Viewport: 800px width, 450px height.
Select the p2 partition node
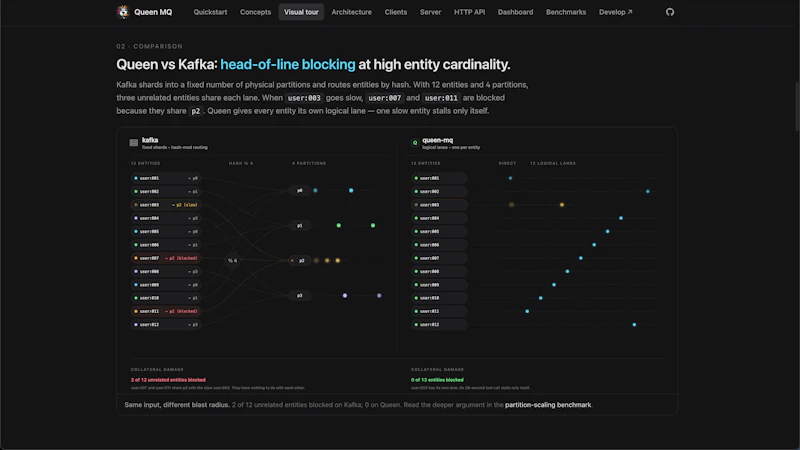click(299, 261)
